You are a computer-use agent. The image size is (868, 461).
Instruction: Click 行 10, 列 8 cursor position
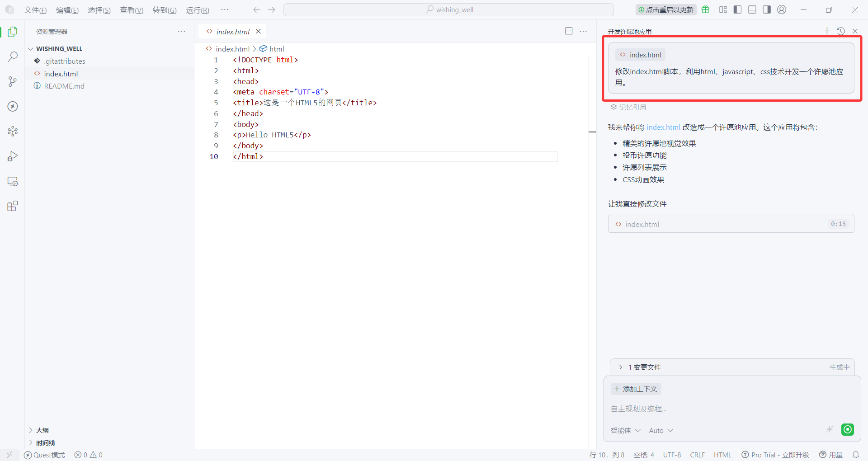pyautogui.click(x=607, y=455)
